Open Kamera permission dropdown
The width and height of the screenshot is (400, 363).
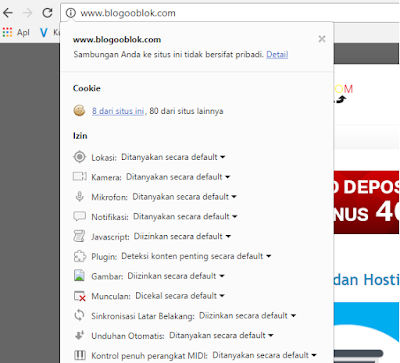(x=178, y=177)
